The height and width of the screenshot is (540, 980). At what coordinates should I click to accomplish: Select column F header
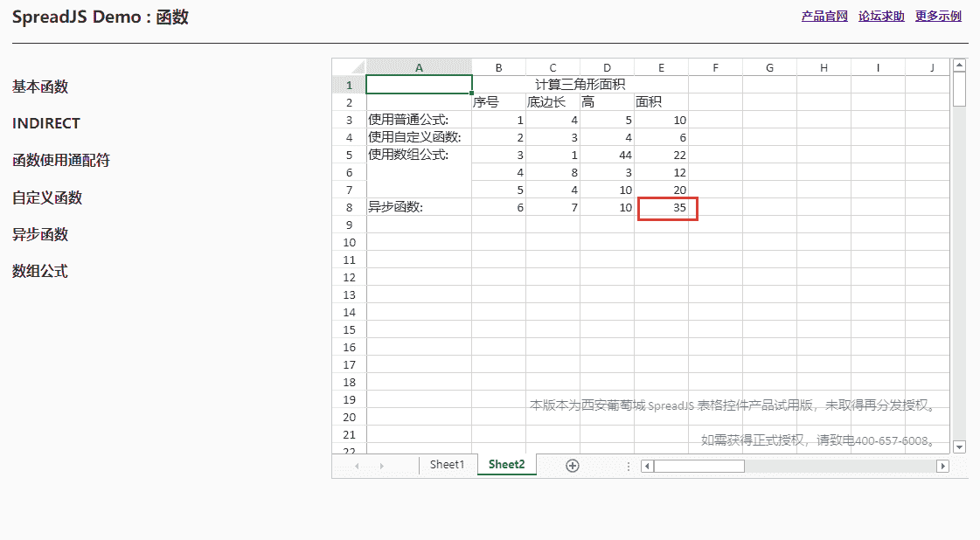[716, 67]
